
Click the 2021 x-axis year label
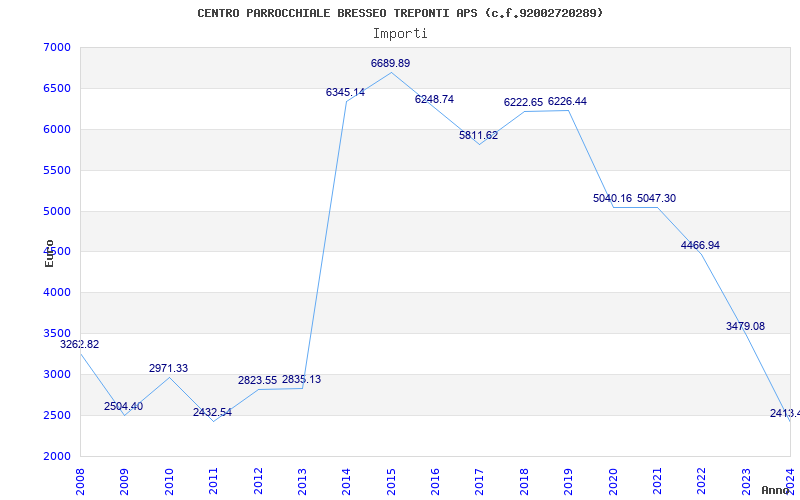[x=657, y=482]
